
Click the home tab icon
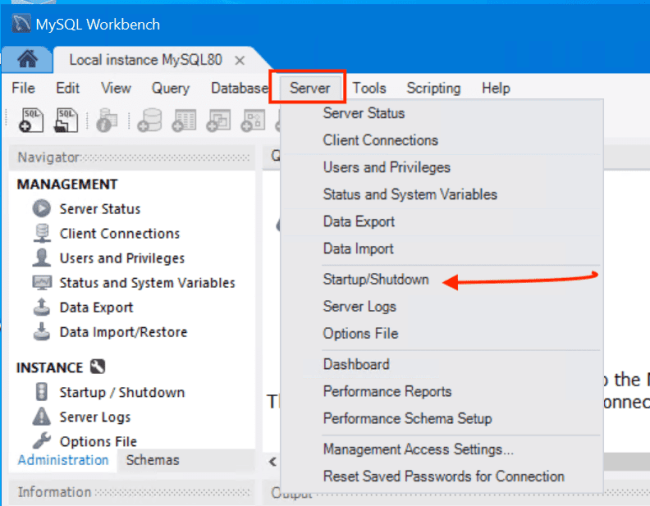(27, 59)
